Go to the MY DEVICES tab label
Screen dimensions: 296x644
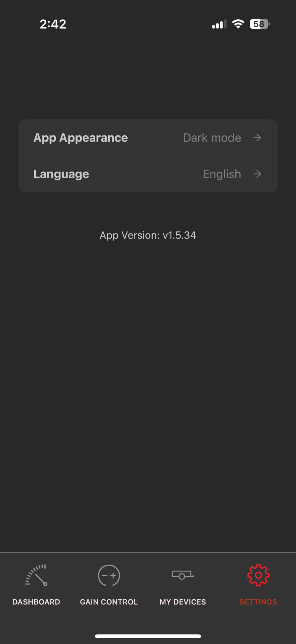tap(183, 602)
